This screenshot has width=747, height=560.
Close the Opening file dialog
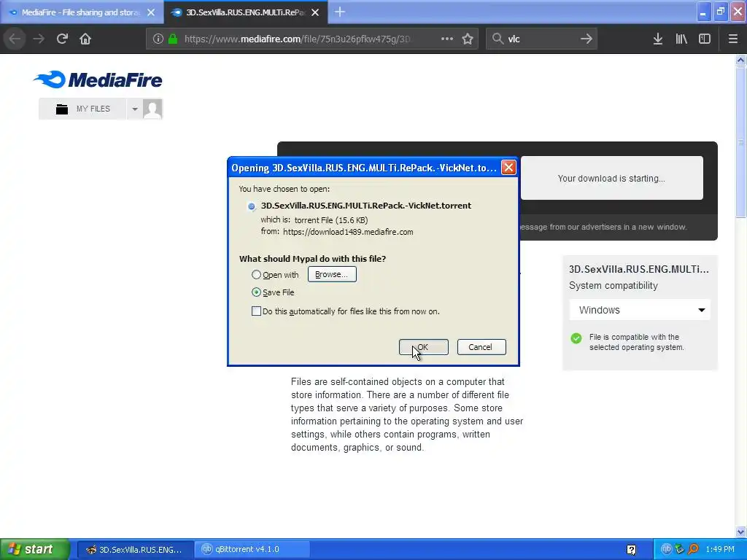pos(508,168)
